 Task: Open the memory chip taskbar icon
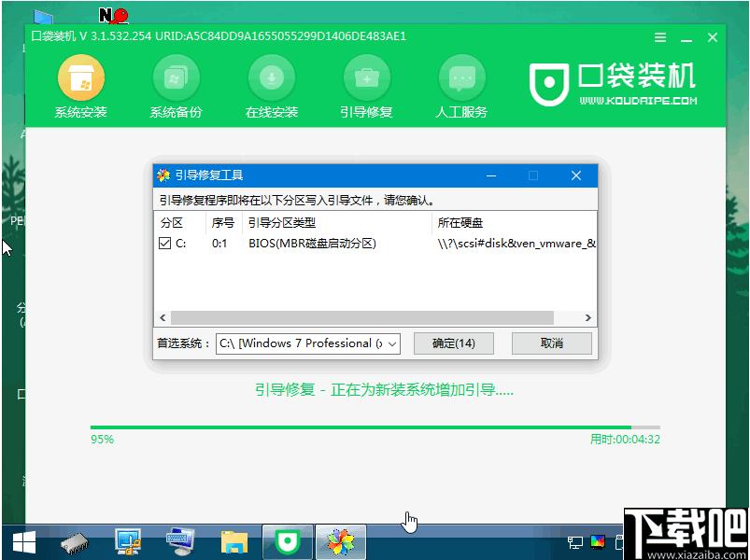75,543
